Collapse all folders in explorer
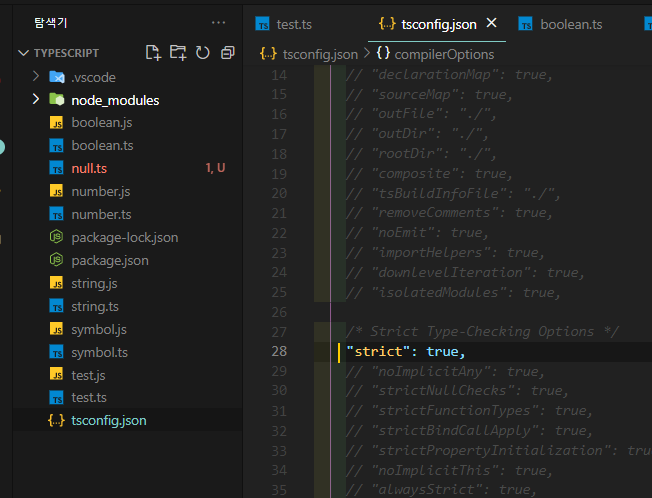Viewport: 652px width, 498px height. 227,53
